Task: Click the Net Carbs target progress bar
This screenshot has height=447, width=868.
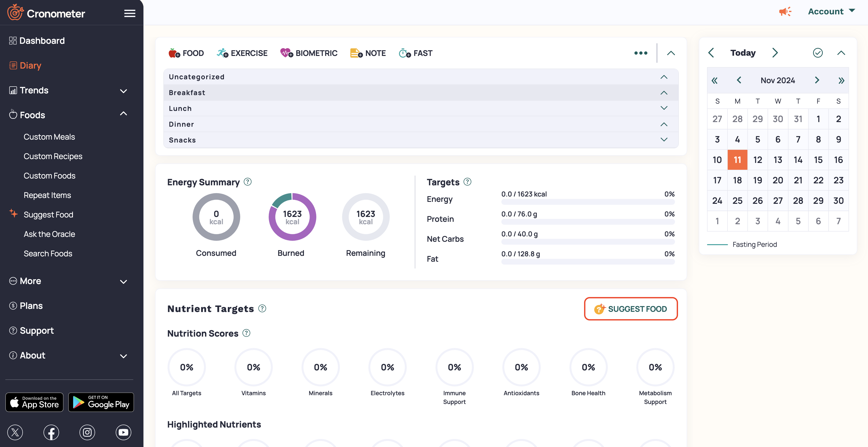Action: [588, 242]
